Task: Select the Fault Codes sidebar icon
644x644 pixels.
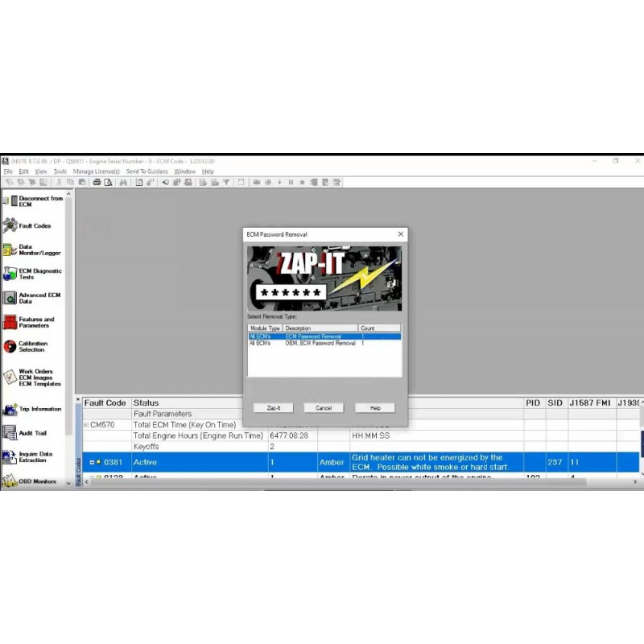Action: pos(32,225)
